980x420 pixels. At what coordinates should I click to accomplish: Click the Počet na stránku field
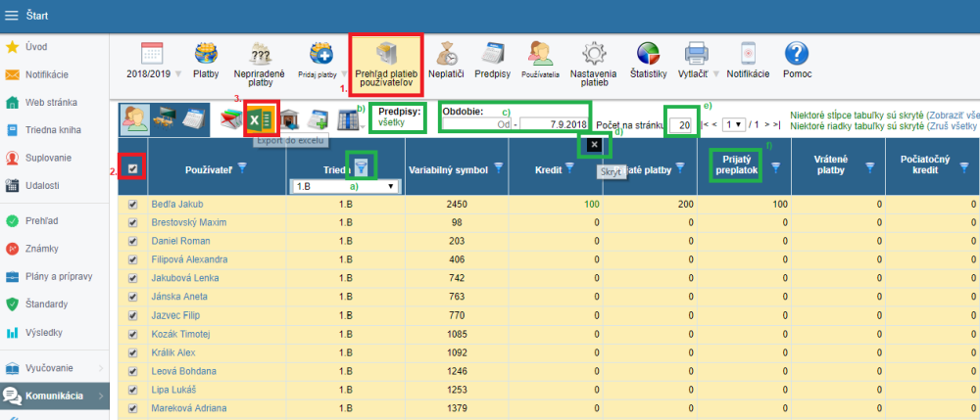(x=681, y=125)
